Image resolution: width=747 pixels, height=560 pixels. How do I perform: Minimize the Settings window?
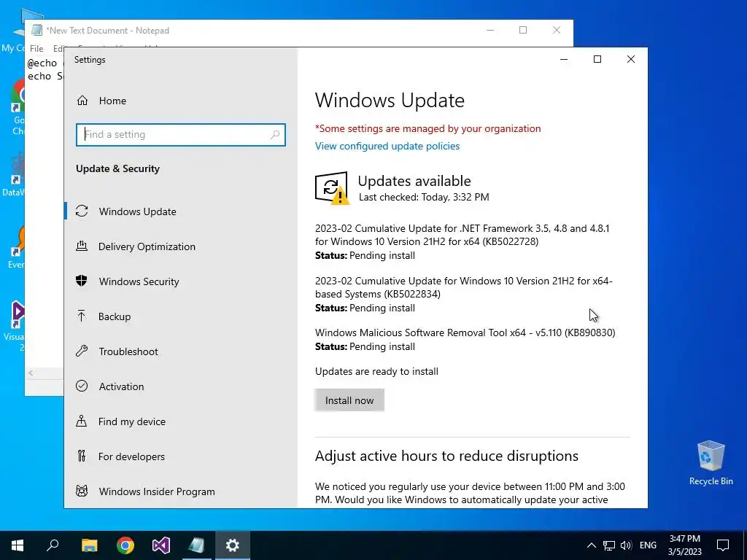pos(564,60)
